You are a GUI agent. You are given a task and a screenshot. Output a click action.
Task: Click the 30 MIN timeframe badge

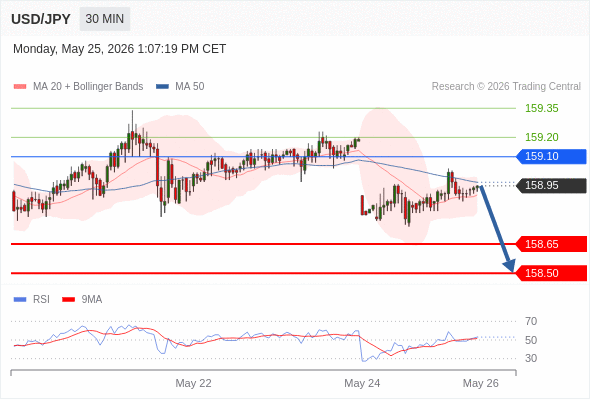[105, 19]
